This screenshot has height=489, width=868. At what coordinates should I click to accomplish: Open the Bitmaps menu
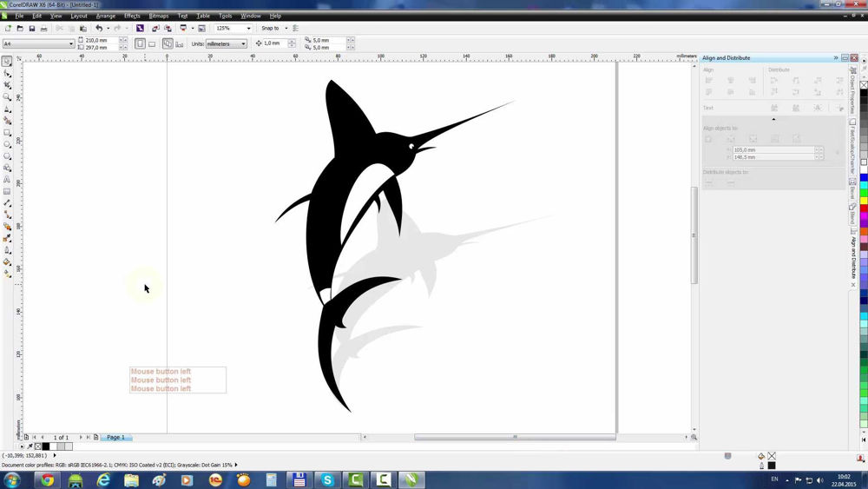158,16
